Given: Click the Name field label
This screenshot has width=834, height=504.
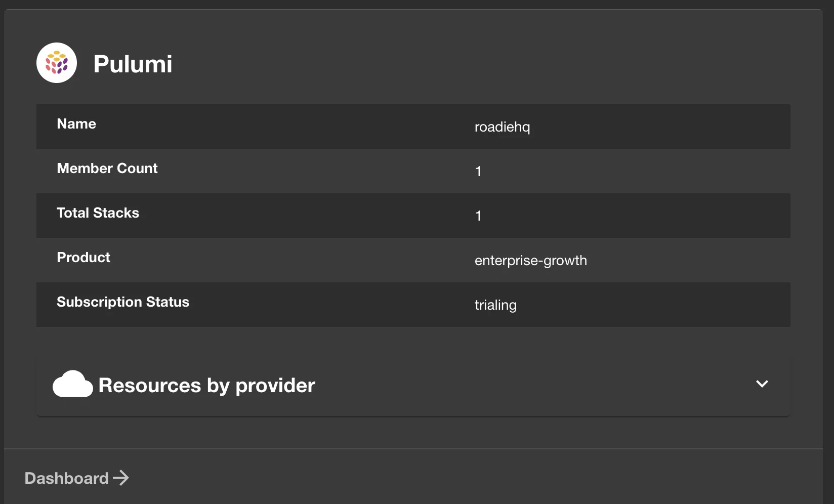Looking at the screenshot, I should tap(76, 124).
